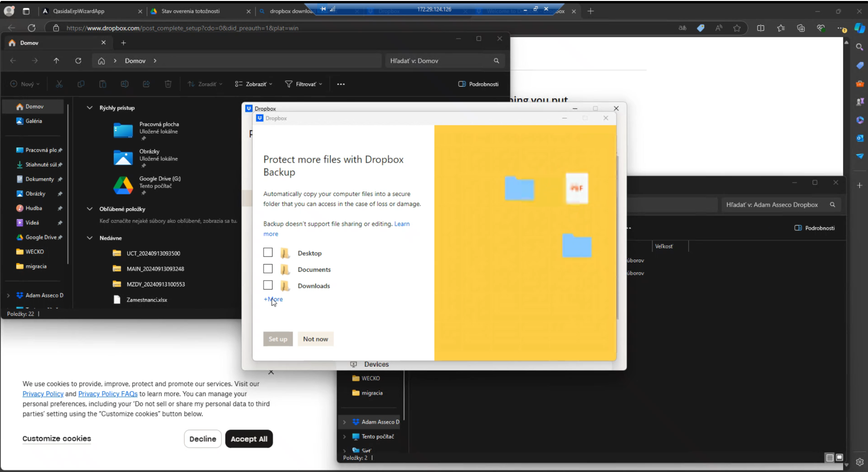Dismiss the cookie banner with X
Screen dimensions: 868x472
pos(271,372)
